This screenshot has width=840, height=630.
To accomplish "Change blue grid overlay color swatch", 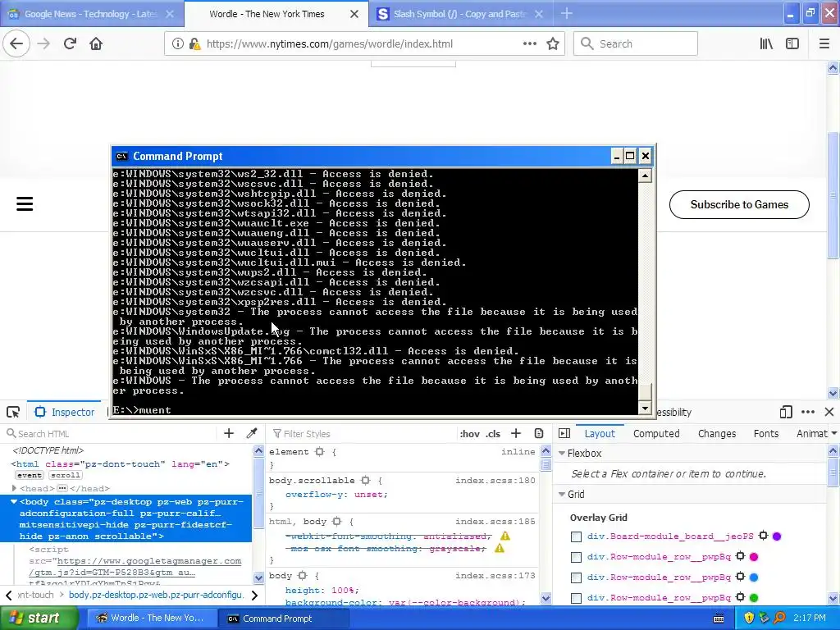I will tap(754, 577).
